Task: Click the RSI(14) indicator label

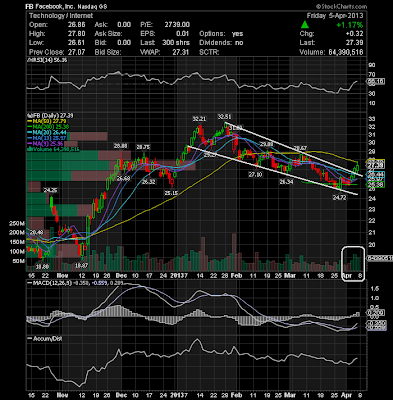Action: tap(46, 60)
